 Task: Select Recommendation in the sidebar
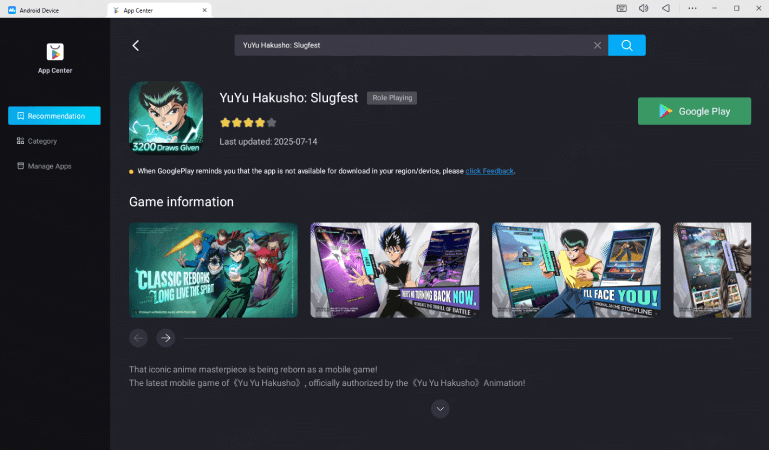[x=54, y=116]
